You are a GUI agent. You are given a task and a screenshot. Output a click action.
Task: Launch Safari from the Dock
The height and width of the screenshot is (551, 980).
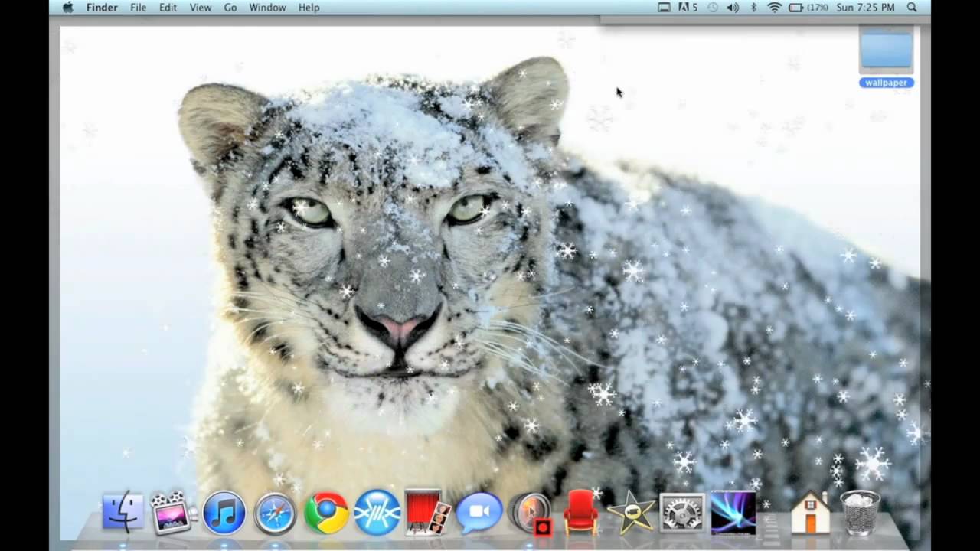[x=275, y=513]
